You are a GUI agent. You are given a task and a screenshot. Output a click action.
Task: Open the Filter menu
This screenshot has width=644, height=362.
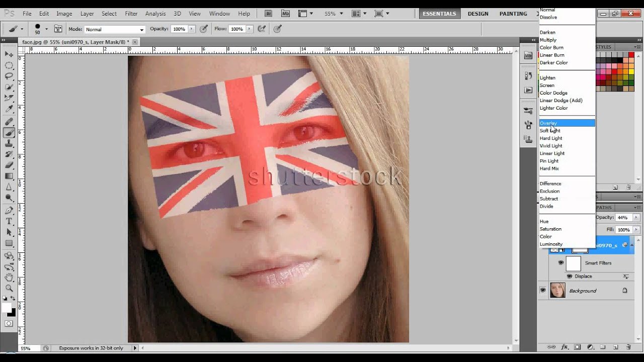click(x=131, y=14)
